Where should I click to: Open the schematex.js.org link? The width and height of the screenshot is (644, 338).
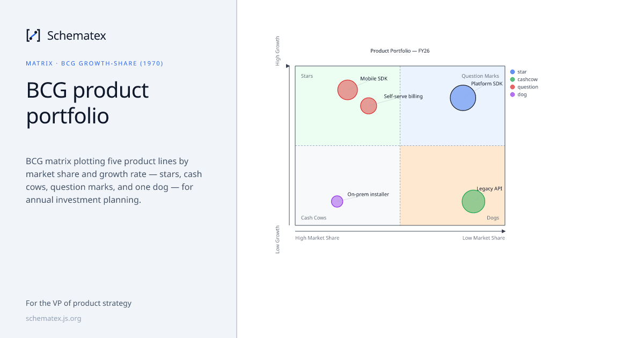(x=54, y=318)
